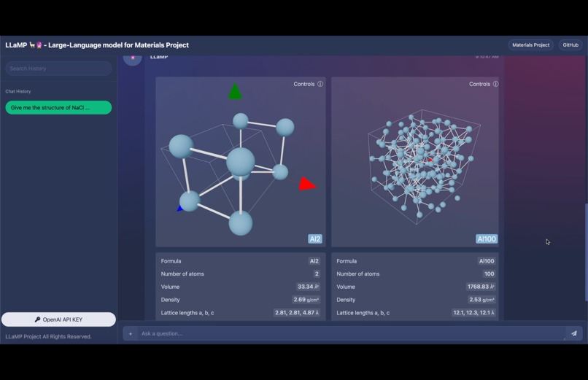
Task: Click the red axis marker inside the Al100 structure
Action: [x=430, y=160]
